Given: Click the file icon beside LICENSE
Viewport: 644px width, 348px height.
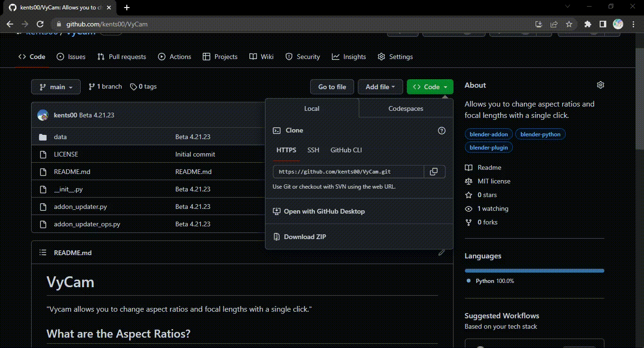Looking at the screenshot, I should [x=43, y=154].
